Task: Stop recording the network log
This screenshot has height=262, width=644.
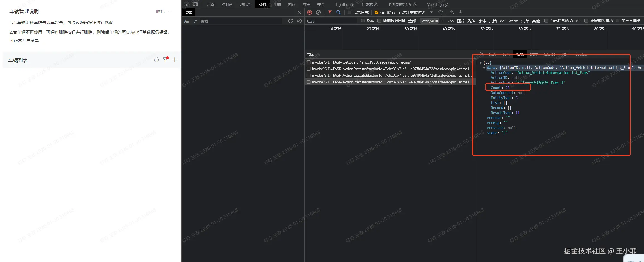Action: tap(310, 13)
